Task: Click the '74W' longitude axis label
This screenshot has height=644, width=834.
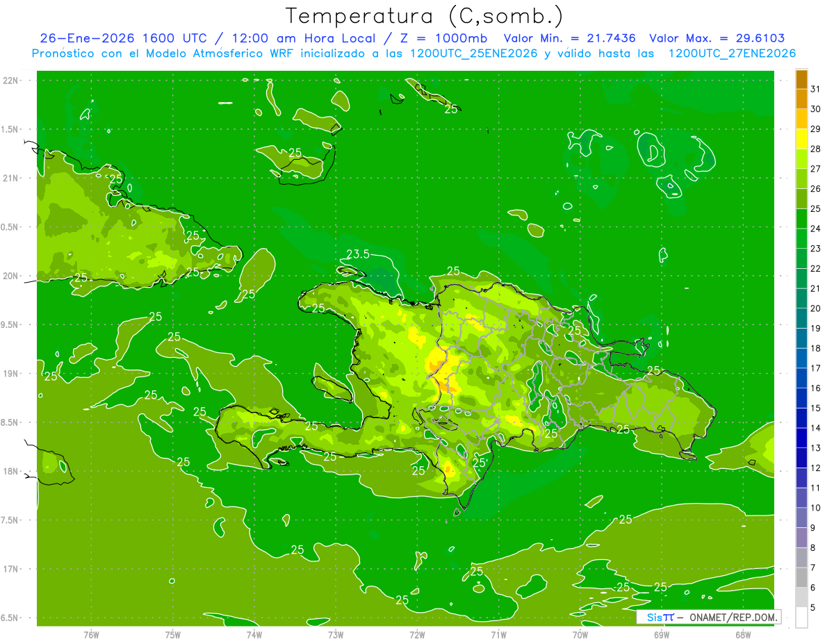Action: (254, 634)
